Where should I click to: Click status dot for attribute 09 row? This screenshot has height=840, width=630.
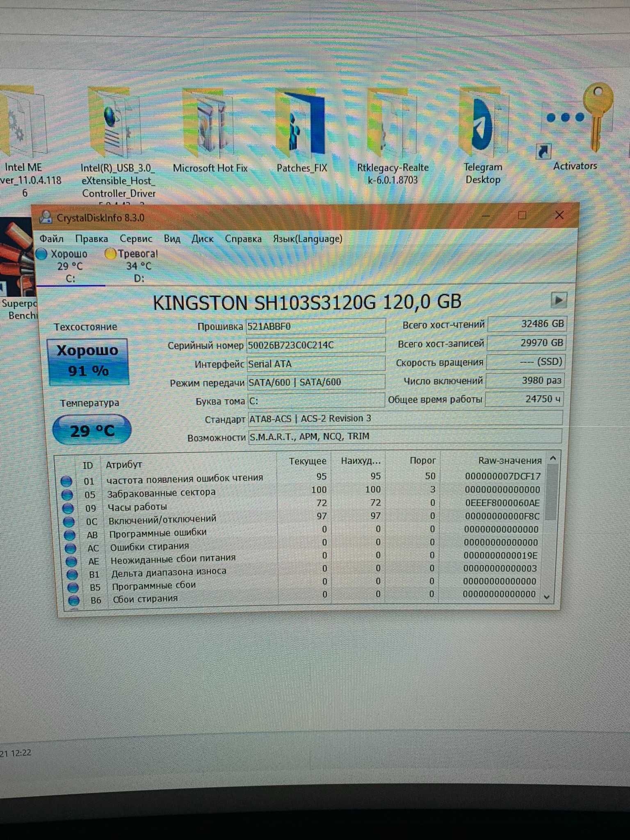click(68, 509)
